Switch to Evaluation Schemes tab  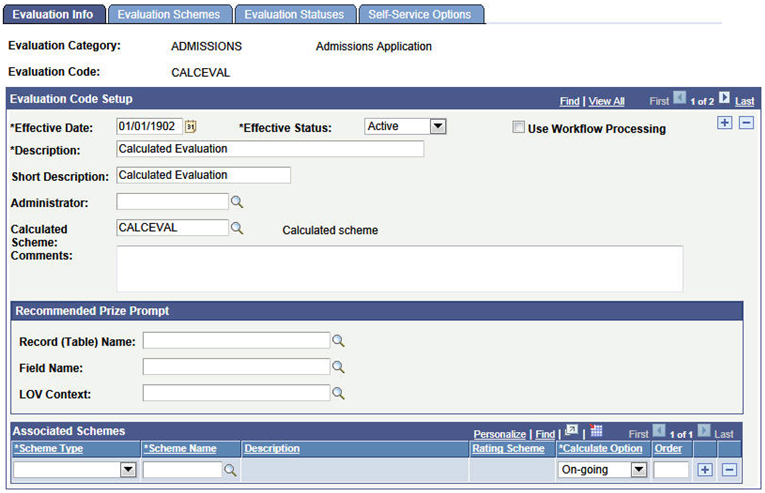[169, 15]
